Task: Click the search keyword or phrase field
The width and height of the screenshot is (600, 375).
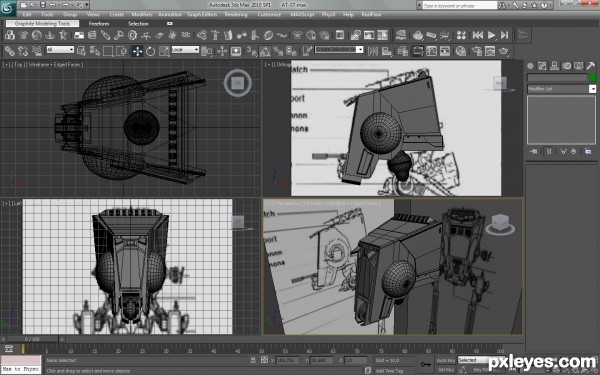Action: tap(459, 5)
